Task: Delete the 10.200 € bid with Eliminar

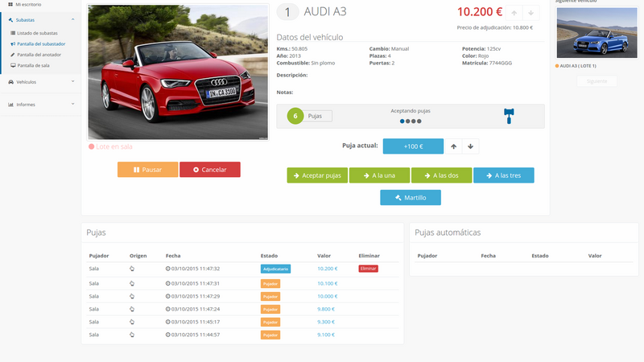Action: pos(368,269)
